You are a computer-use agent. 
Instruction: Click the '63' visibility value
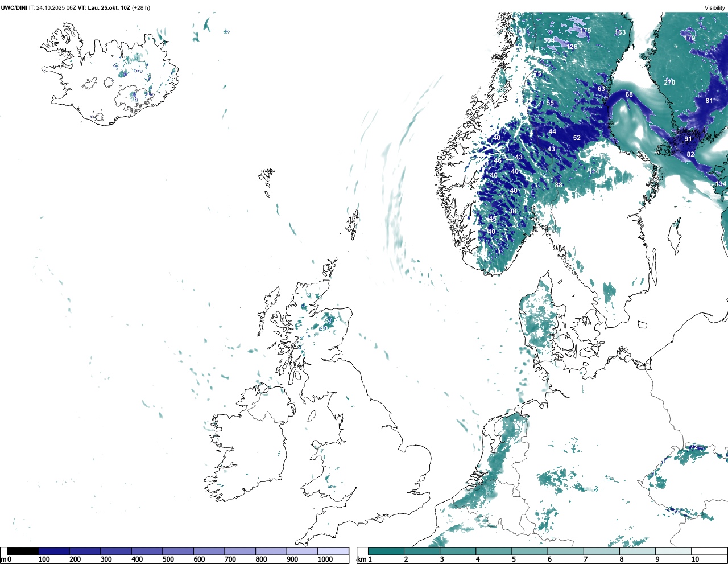click(601, 89)
